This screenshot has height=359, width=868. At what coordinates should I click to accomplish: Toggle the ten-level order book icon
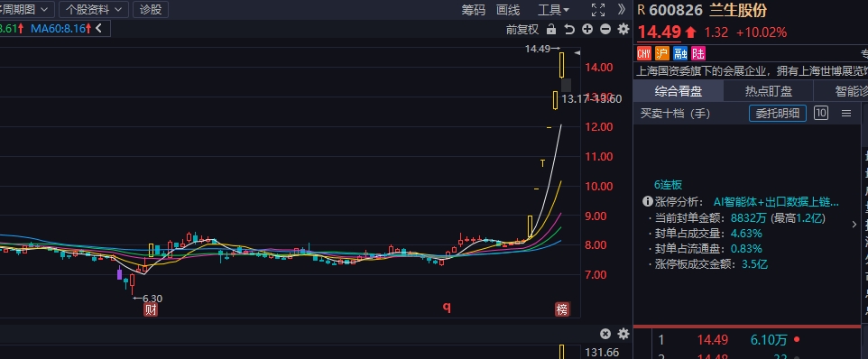tap(821, 114)
